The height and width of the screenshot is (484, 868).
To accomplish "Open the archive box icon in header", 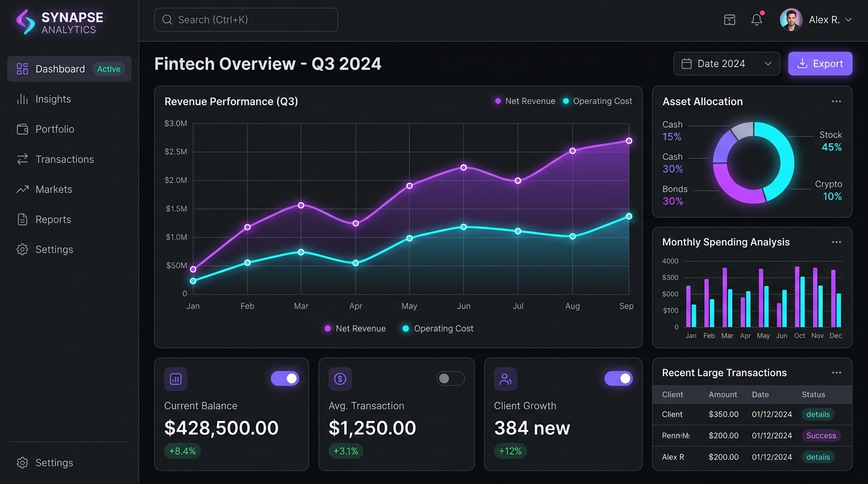I will (729, 20).
